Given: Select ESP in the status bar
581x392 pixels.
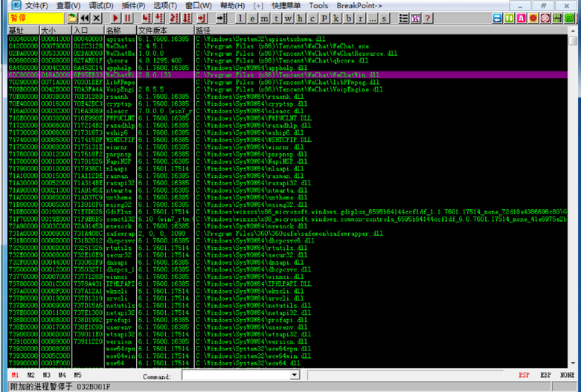Looking at the screenshot, I should click(x=524, y=375).
